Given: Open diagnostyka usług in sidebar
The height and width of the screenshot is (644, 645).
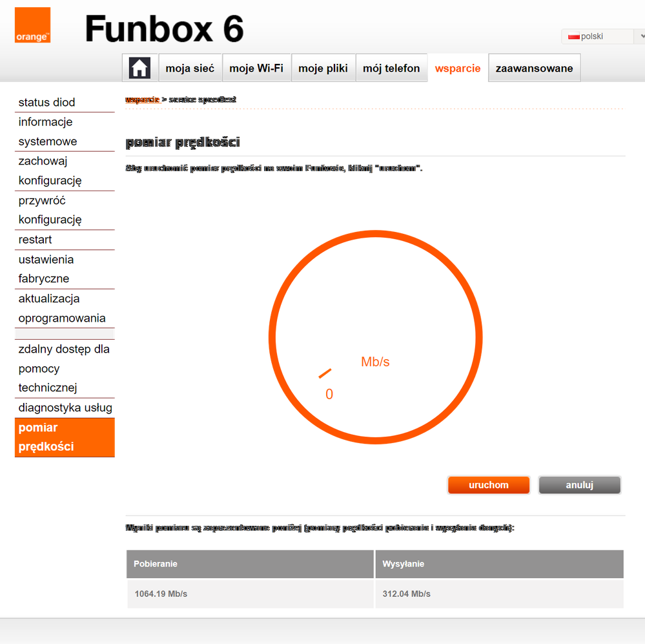Looking at the screenshot, I should [64, 408].
